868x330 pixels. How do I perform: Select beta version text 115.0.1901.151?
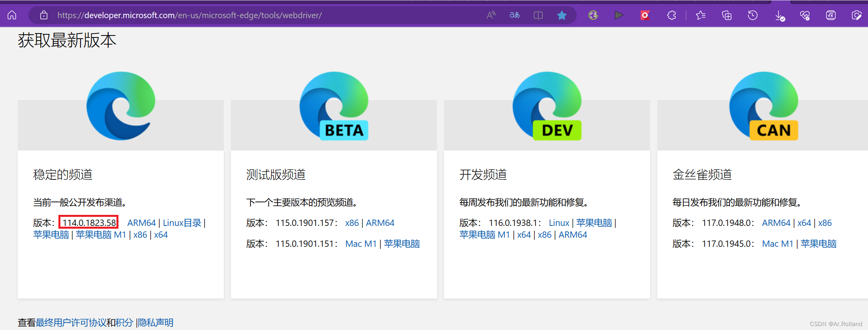tap(305, 244)
